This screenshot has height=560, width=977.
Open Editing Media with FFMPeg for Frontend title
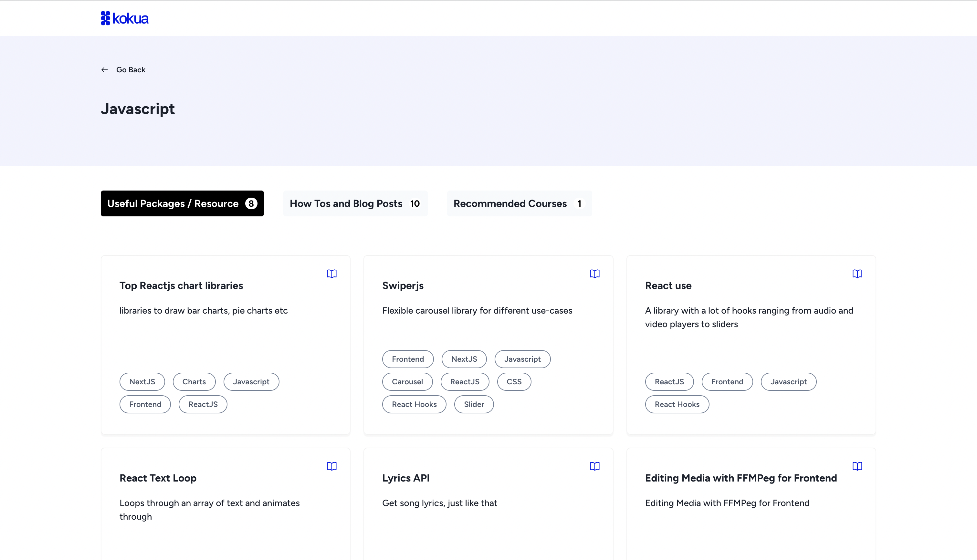tap(741, 478)
